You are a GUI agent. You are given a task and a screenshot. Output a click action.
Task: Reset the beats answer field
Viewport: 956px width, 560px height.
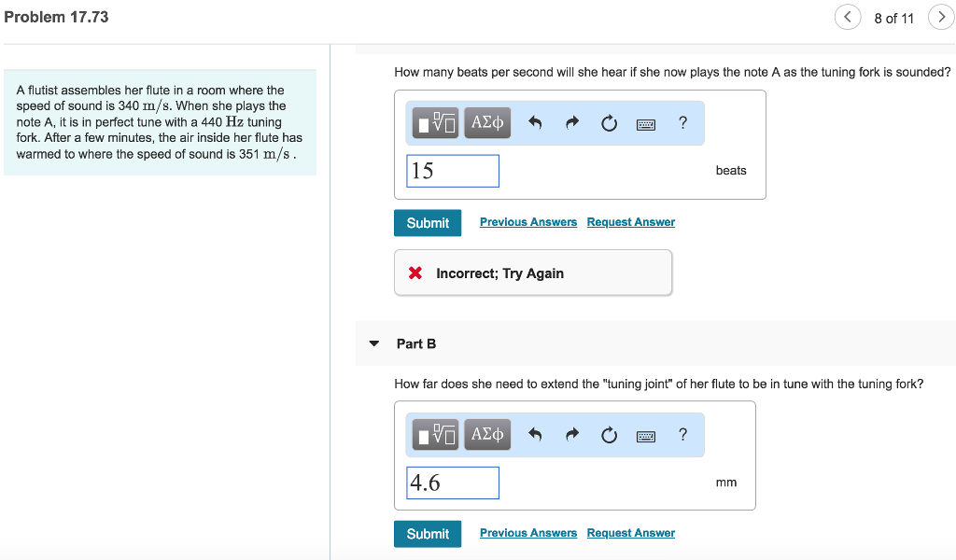(x=609, y=123)
